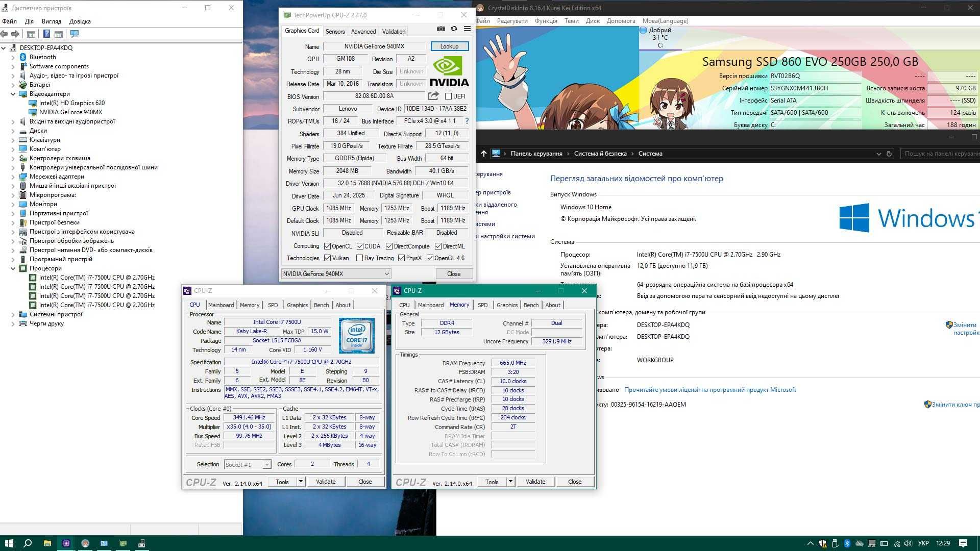Toggle the OpenGL 4.6 checkbox
The image size is (980, 551).
click(430, 258)
